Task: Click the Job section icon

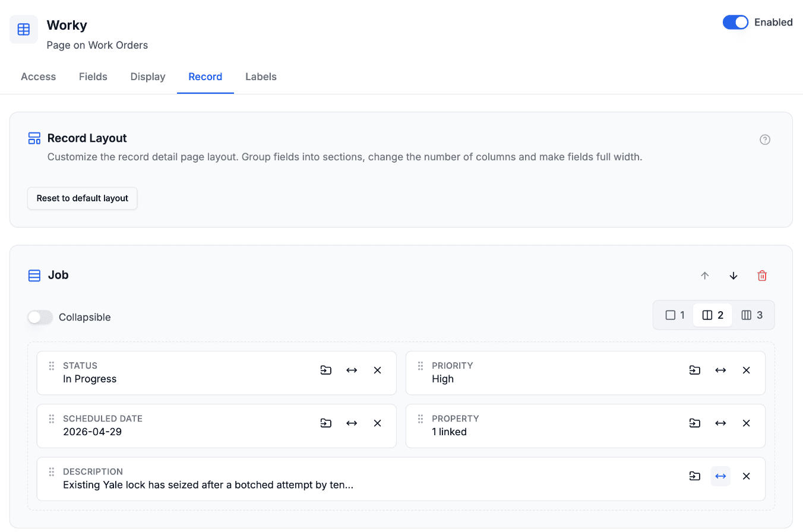Action: 34,275
